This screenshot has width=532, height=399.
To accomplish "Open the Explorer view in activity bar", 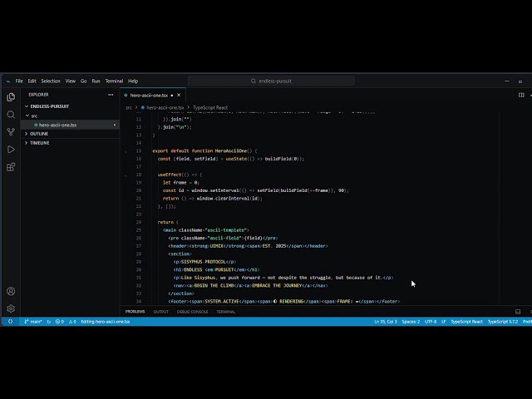I will pos(11,97).
